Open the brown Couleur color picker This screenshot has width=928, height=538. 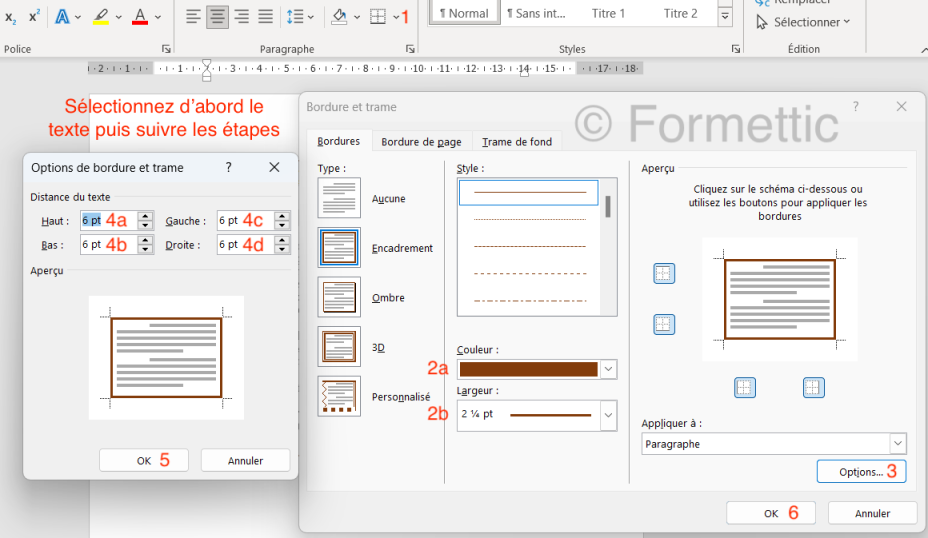[x=537, y=369]
